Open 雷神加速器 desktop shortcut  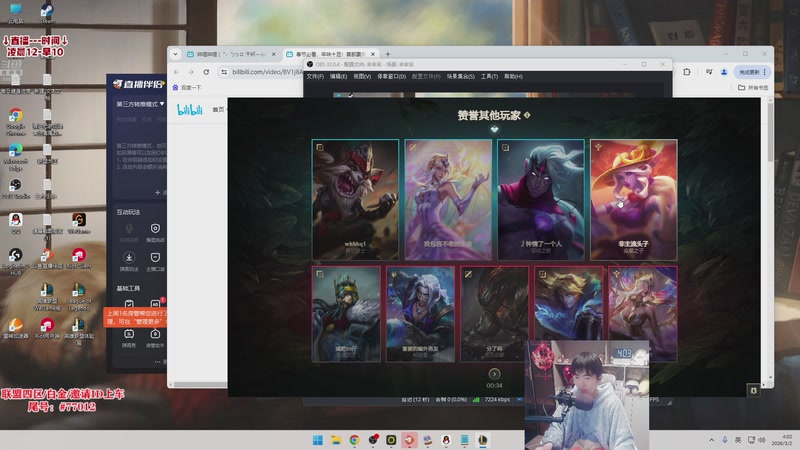(15, 329)
